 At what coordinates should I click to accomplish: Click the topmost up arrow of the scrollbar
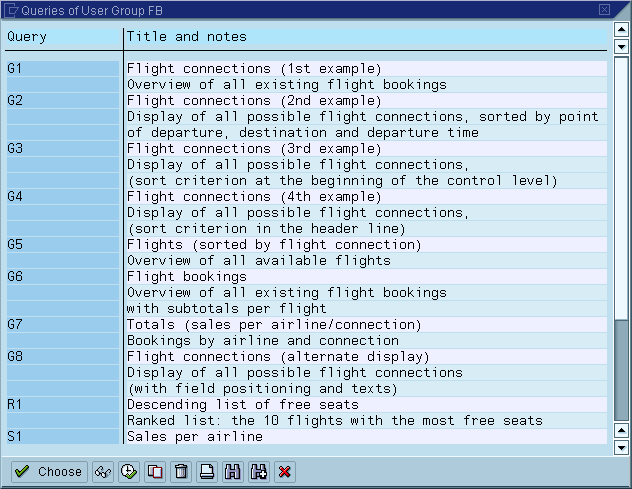[x=621, y=29]
